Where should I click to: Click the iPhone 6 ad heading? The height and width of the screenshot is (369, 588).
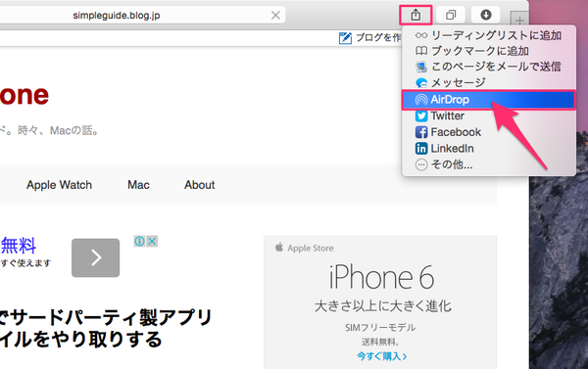click(381, 278)
